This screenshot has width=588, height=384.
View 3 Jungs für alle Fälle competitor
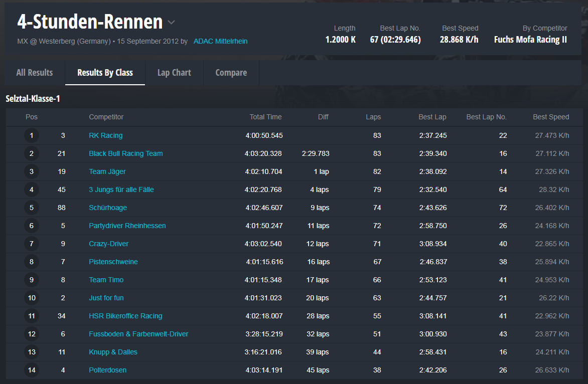point(121,189)
